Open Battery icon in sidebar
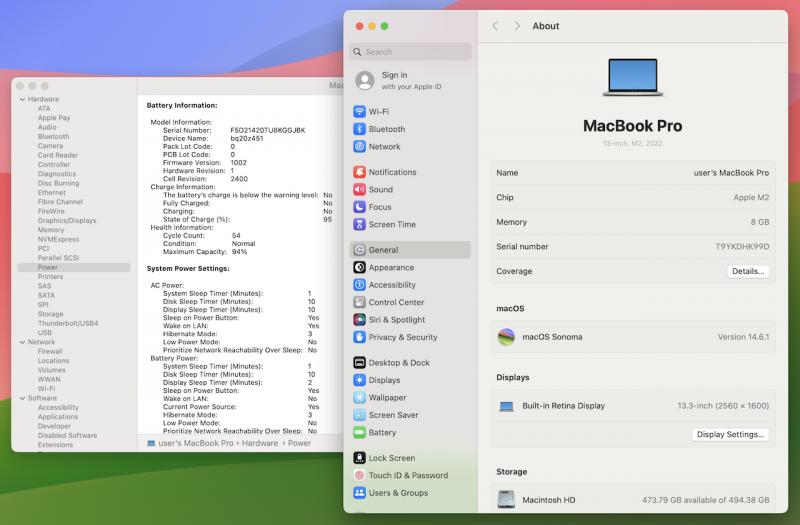This screenshot has width=800, height=525. click(359, 432)
